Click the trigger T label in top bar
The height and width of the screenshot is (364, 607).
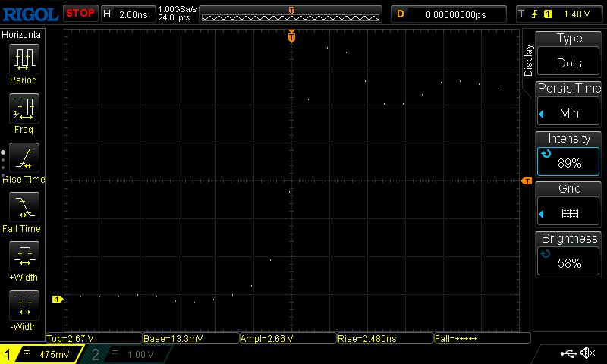pyautogui.click(x=521, y=14)
